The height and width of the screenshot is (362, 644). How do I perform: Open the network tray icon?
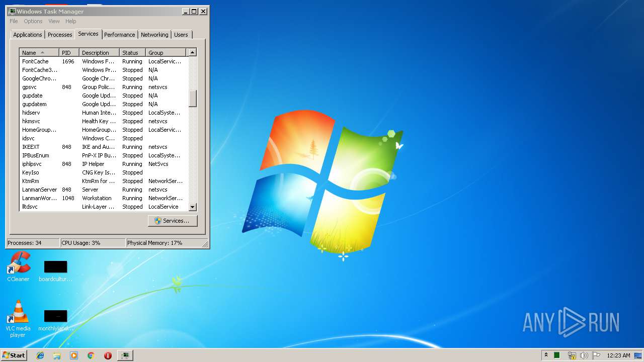click(x=572, y=355)
